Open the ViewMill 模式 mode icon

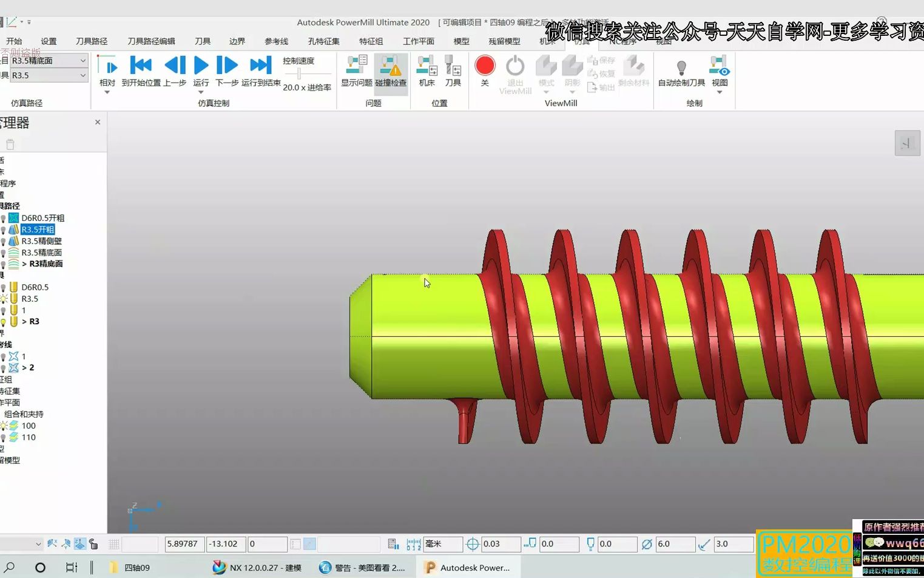pyautogui.click(x=546, y=65)
